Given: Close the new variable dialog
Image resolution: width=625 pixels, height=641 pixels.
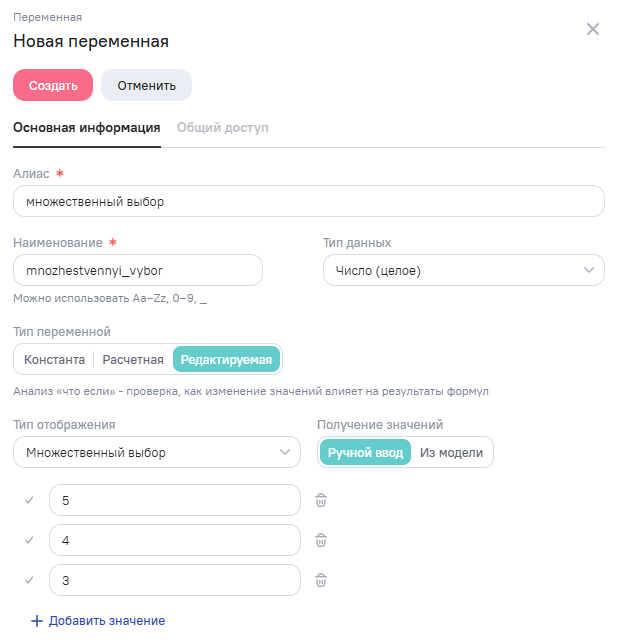Looking at the screenshot, I should pos(592,29).
